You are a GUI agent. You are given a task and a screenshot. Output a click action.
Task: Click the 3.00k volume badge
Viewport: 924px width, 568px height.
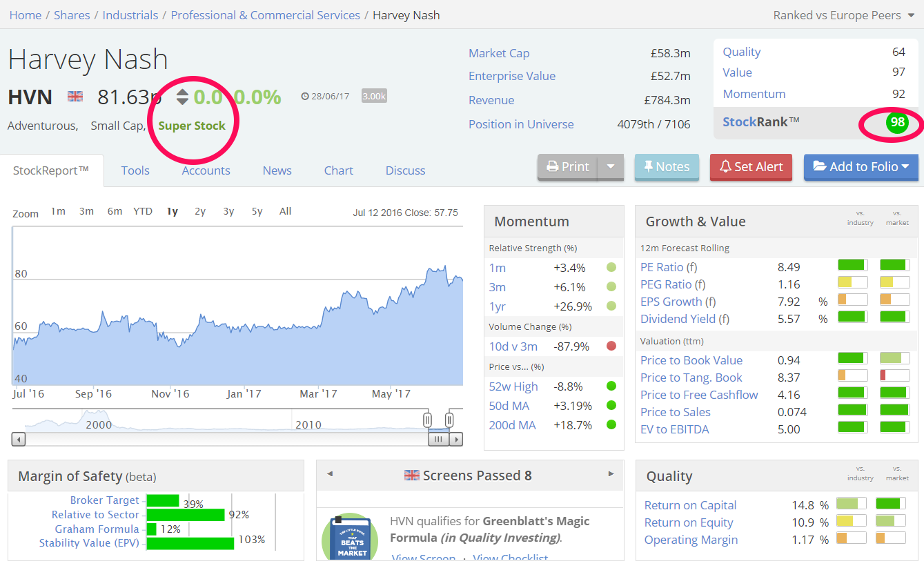pyautogui.click(x=374, y=96)
